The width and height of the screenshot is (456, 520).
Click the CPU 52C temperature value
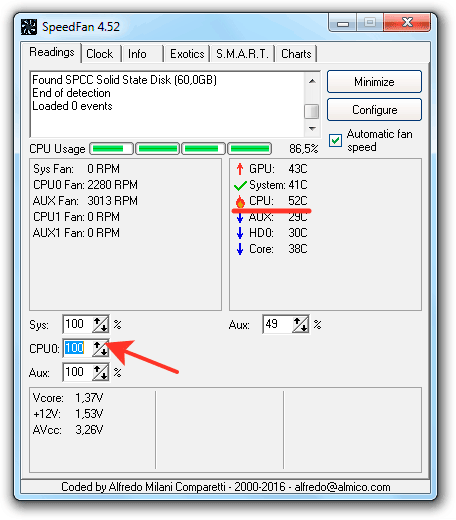[x=298, y=201]
